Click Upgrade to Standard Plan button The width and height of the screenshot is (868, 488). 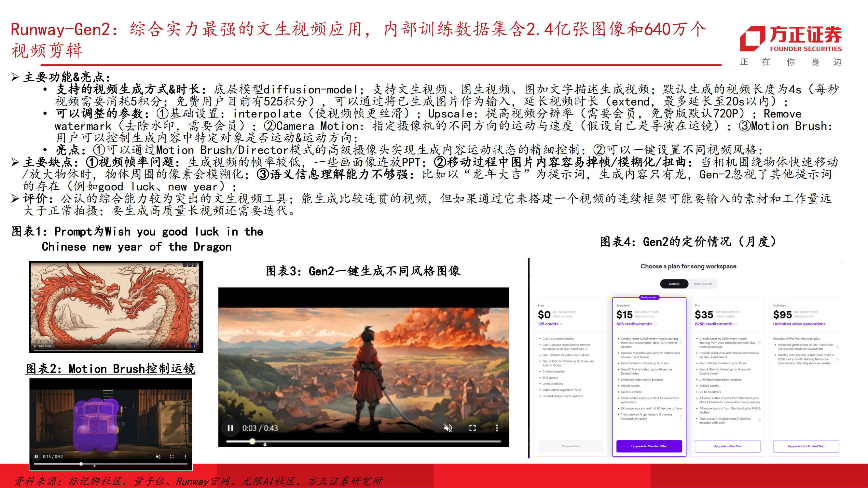[649, 447]
